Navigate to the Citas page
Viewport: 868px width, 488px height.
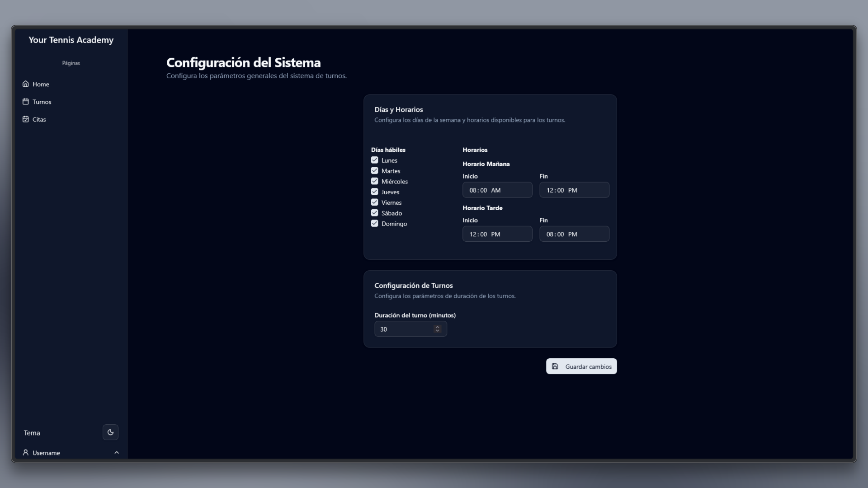[38, 119]
